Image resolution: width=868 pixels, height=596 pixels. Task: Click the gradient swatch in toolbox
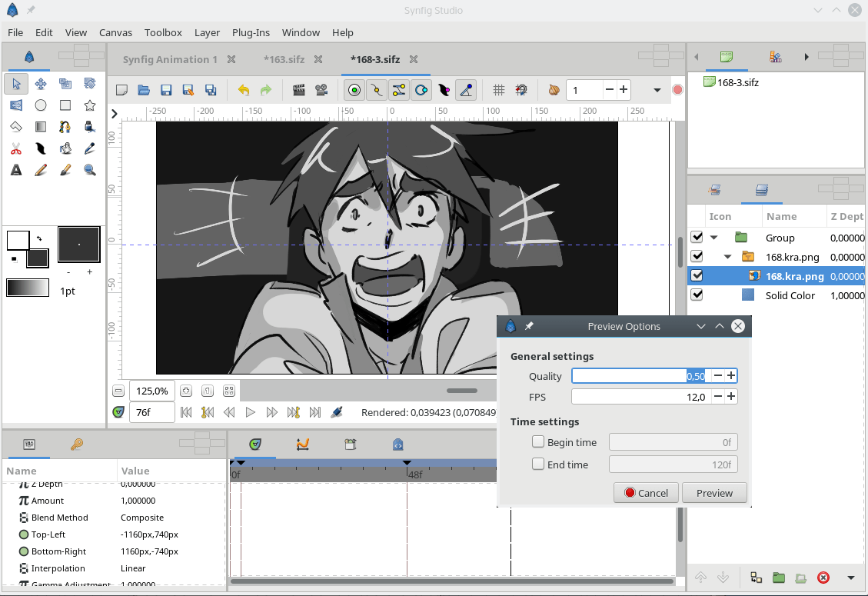(x=27, y=288)
